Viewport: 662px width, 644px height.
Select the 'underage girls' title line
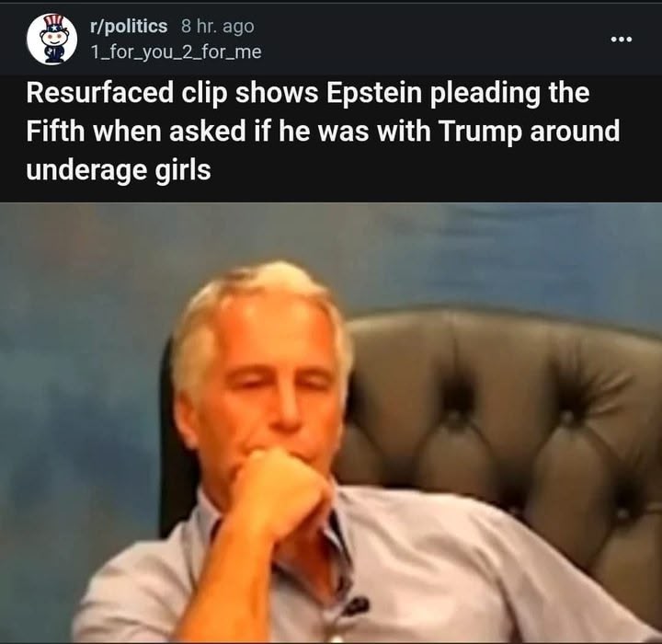119,171
